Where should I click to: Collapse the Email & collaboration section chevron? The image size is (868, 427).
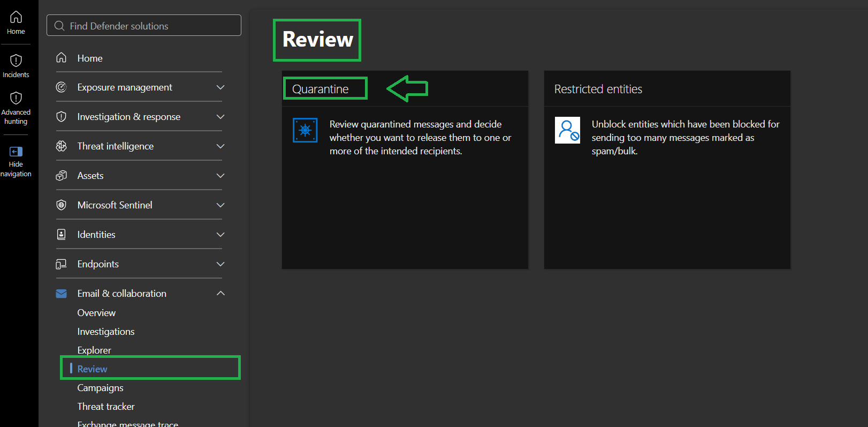[x=220, y=293]
